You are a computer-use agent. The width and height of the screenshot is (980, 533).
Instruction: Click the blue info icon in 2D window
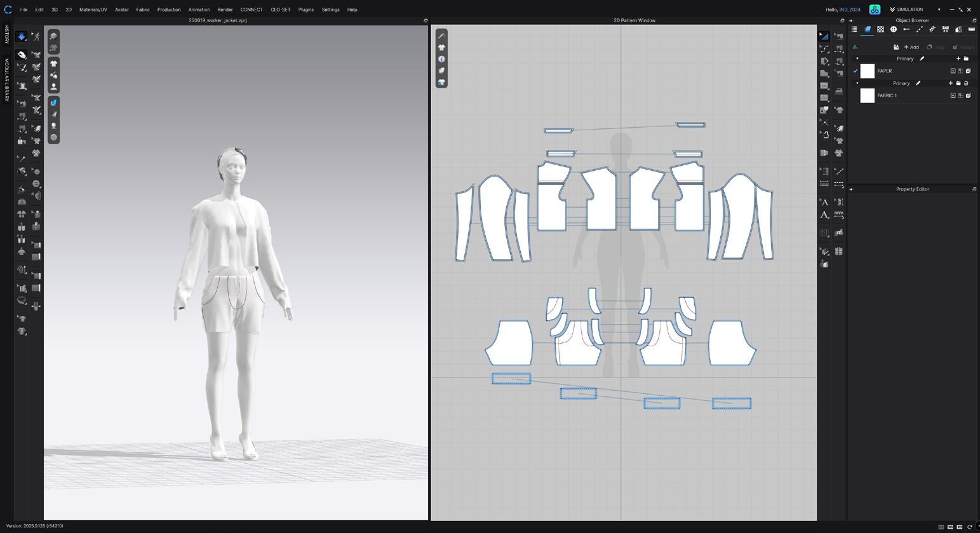tap(441, 59)
